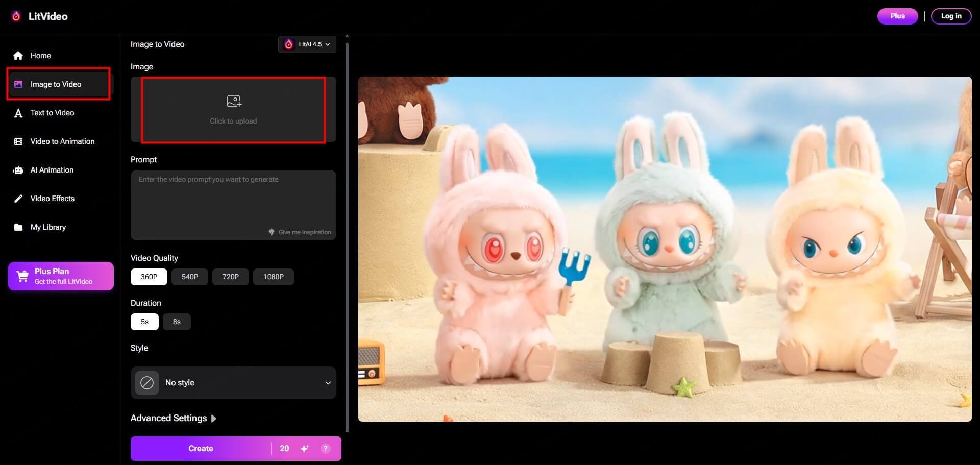Select 1080P video quality
The image size is (980, 465).
click(273, 277)
